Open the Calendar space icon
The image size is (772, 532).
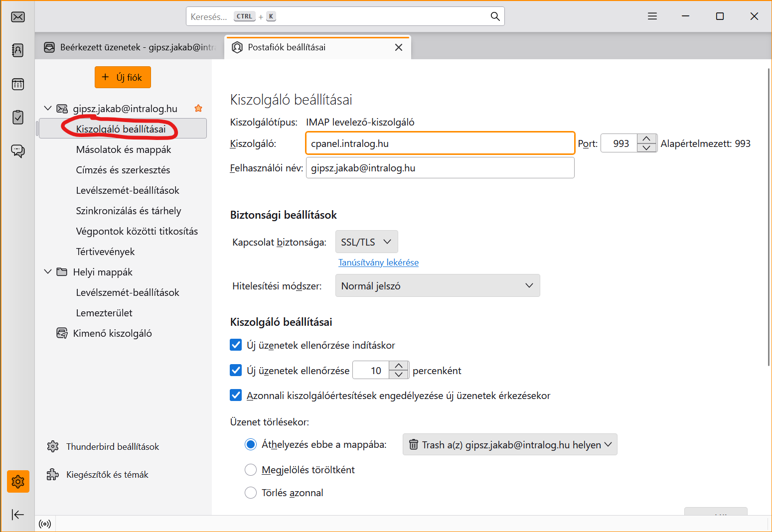(18, 84)
